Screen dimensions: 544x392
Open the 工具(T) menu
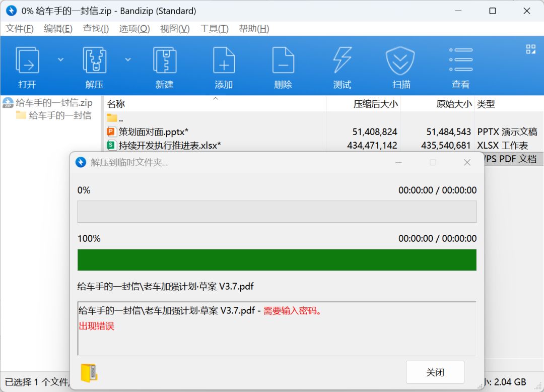tap(215, 28)
